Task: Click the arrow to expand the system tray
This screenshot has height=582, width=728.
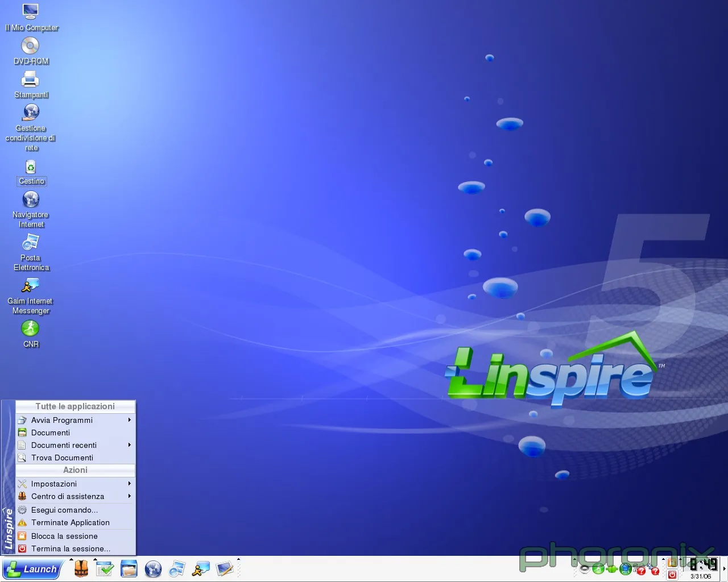Action: 724,568
